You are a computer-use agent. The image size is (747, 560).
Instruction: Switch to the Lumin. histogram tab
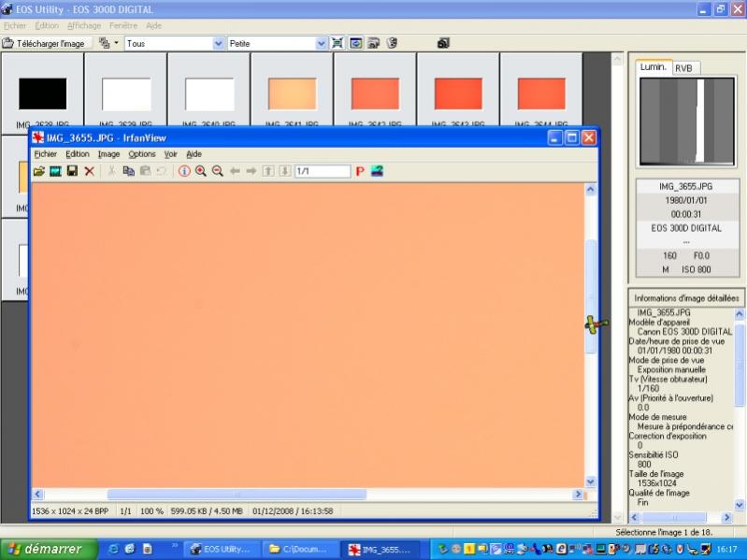click(654, 67)
